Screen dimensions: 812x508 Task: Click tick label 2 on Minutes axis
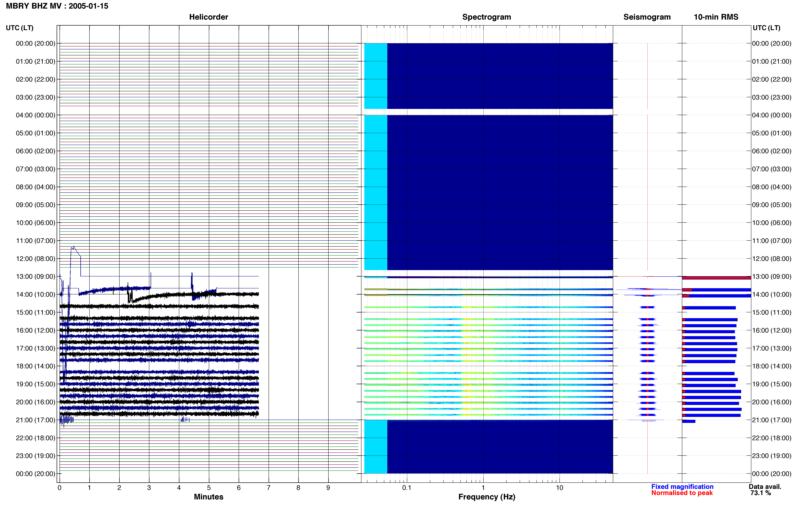pyautogui.click(x=119, y=488)
